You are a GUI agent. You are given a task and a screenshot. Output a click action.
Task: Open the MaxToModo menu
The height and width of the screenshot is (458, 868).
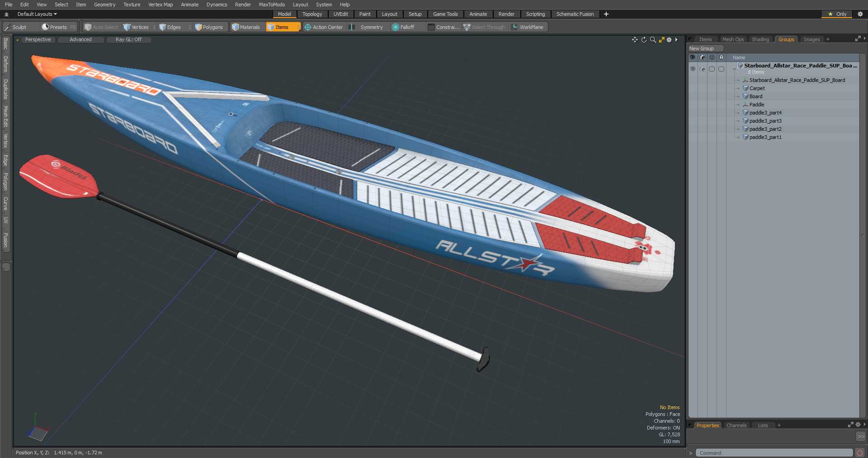tap(272, 5)
